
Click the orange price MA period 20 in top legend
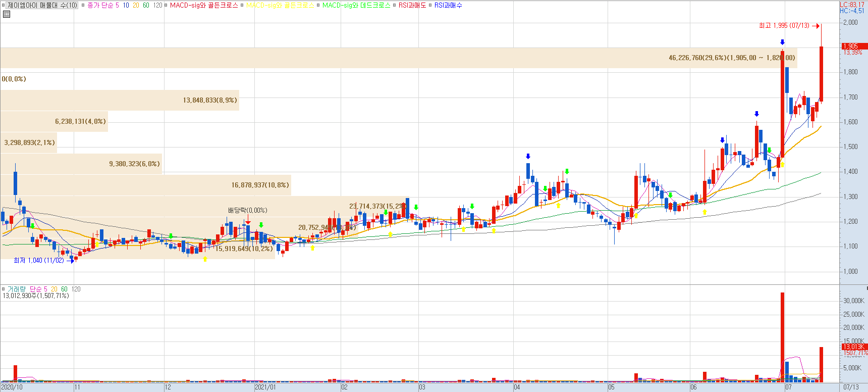tap(136, 5)
